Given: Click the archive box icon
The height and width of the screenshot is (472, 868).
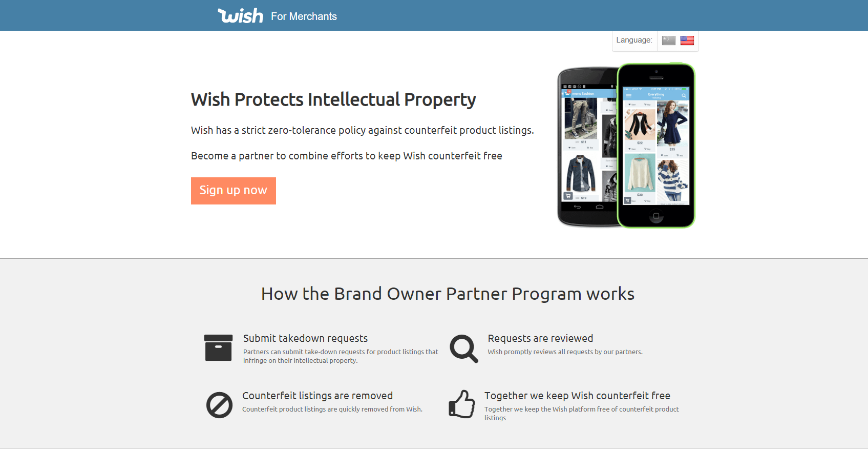Looking at the screenshot, I should coord(218,347).
